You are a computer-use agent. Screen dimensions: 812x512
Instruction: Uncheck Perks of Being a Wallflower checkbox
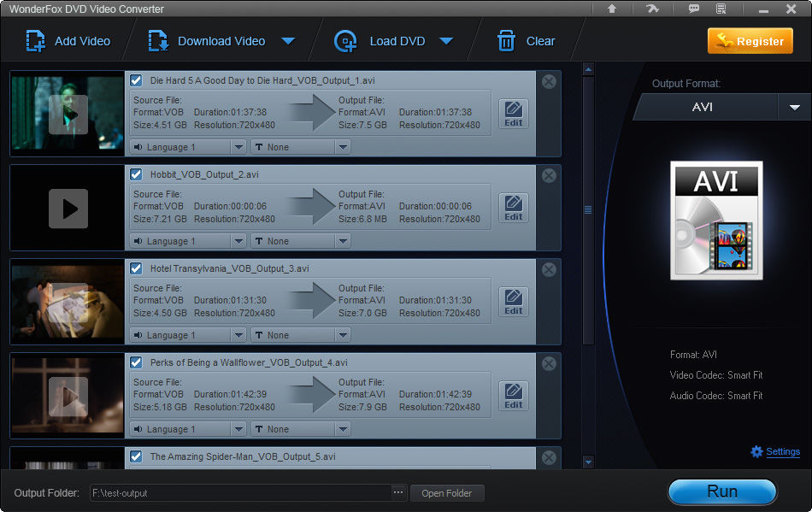(x=136, y=362)
